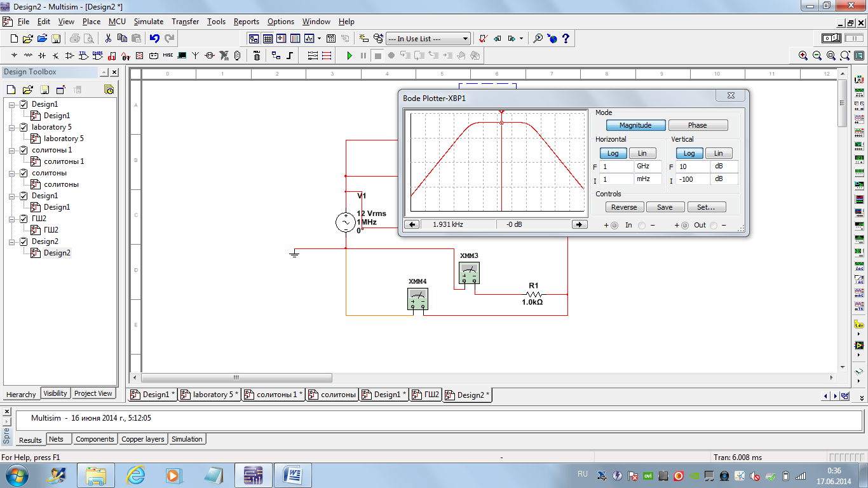Open Components tab in spreadsheet view

point(95,439)
